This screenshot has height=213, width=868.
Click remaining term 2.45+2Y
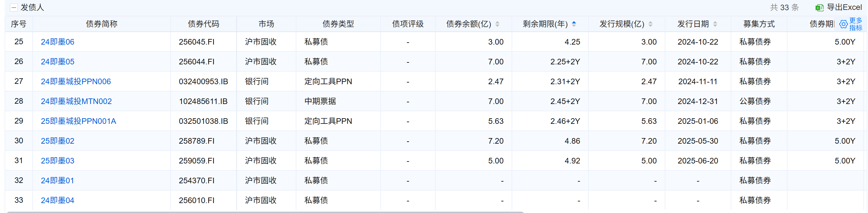pos(565,101)
